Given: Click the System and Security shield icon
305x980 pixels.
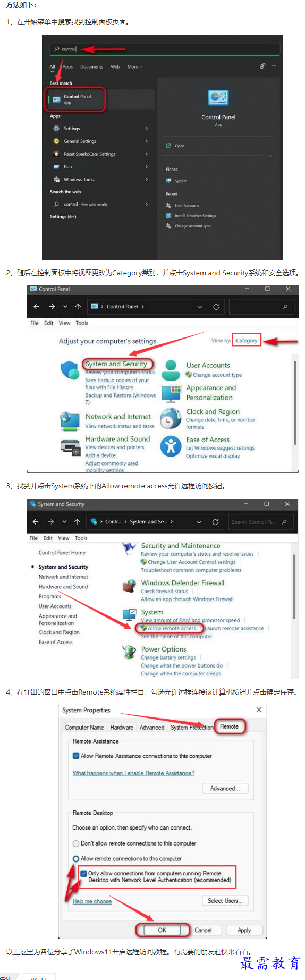Looking at the screenshot, I should (x=70, y=370).
